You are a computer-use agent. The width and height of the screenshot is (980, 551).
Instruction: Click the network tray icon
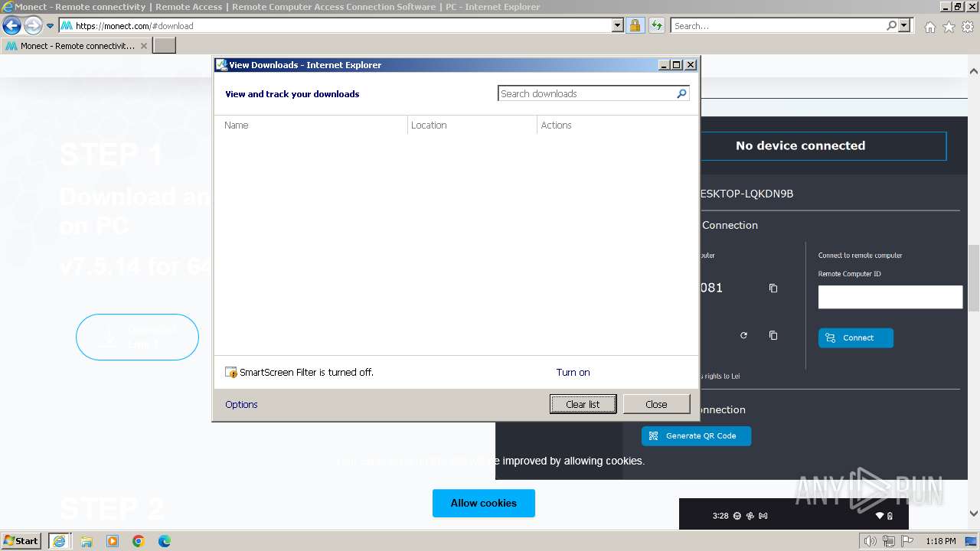(889, 541)
